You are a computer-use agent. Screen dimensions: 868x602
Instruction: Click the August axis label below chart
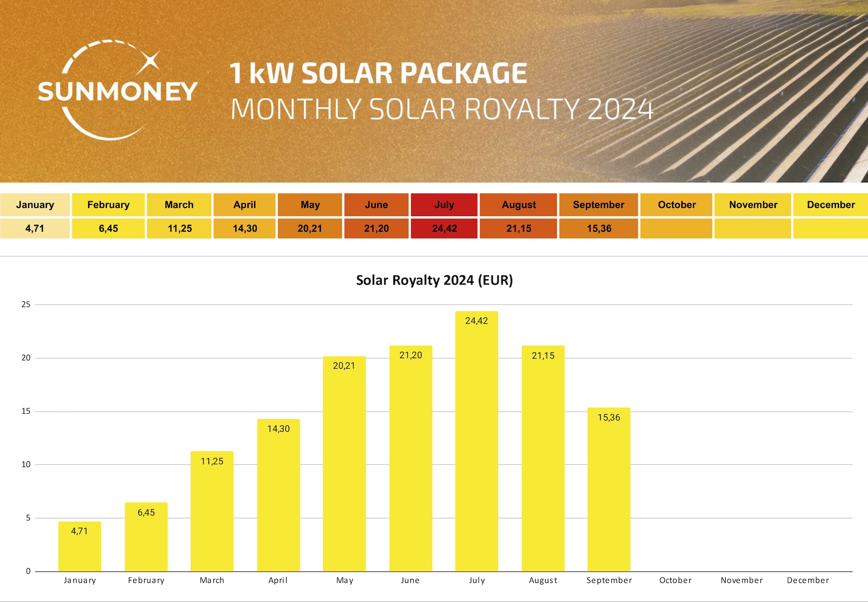[543, 580]
